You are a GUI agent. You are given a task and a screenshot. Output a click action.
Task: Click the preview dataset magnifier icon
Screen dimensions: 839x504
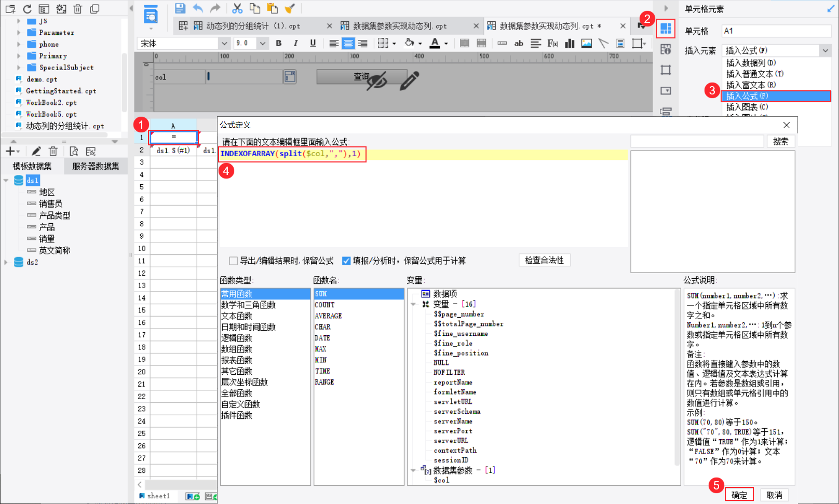pos(74,151)
